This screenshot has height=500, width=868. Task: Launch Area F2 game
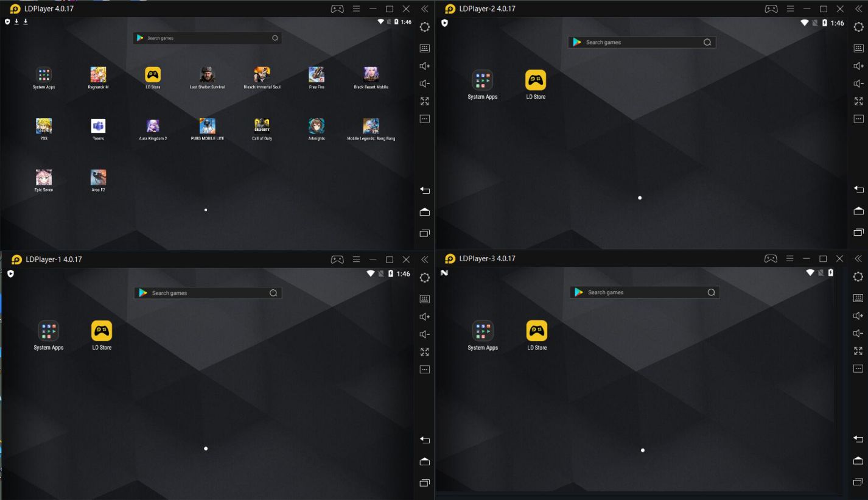[x=98, y=177]
